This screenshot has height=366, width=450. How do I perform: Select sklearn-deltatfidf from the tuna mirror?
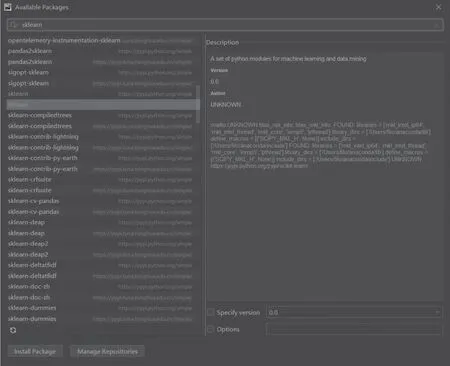103,276
